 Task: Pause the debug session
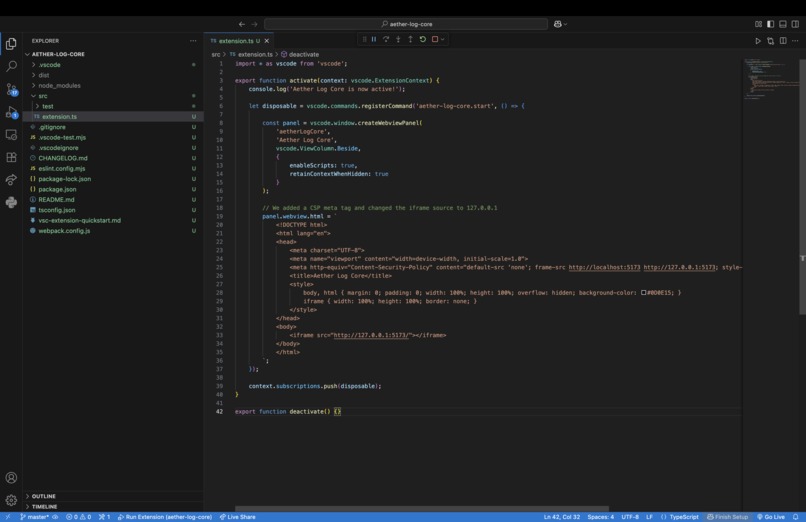click(x=374, y=39)
